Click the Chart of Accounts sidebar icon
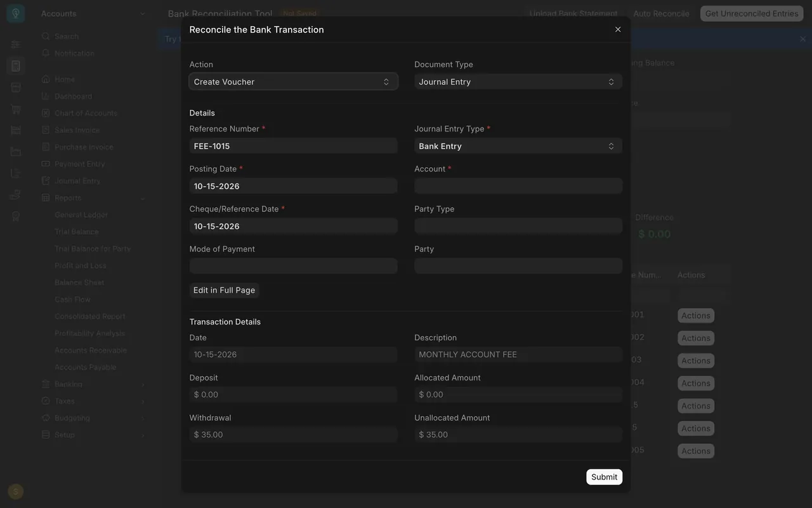This screenshot has height=508, width=812. pos(46,113)
